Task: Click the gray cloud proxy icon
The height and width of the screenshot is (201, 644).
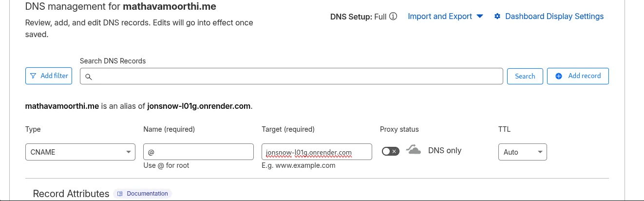Action: pyautogui.click(x=414, y=150)
